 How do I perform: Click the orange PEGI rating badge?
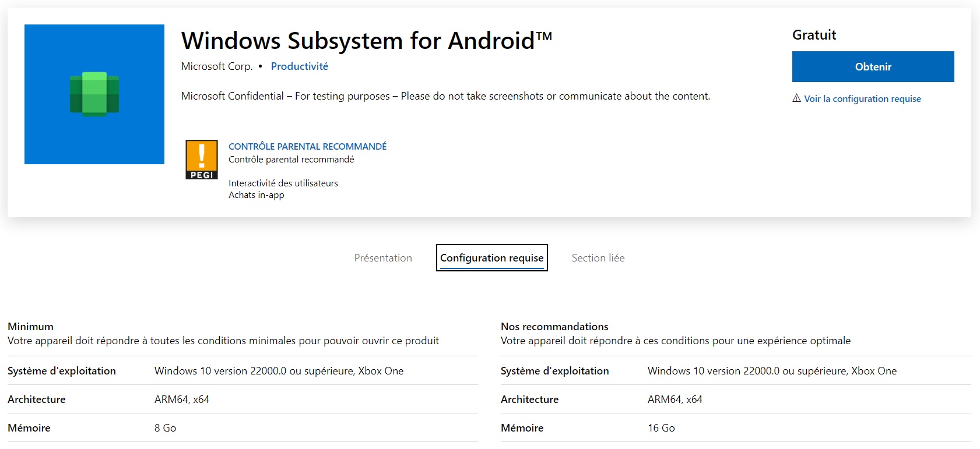click(x=202, y=160)
